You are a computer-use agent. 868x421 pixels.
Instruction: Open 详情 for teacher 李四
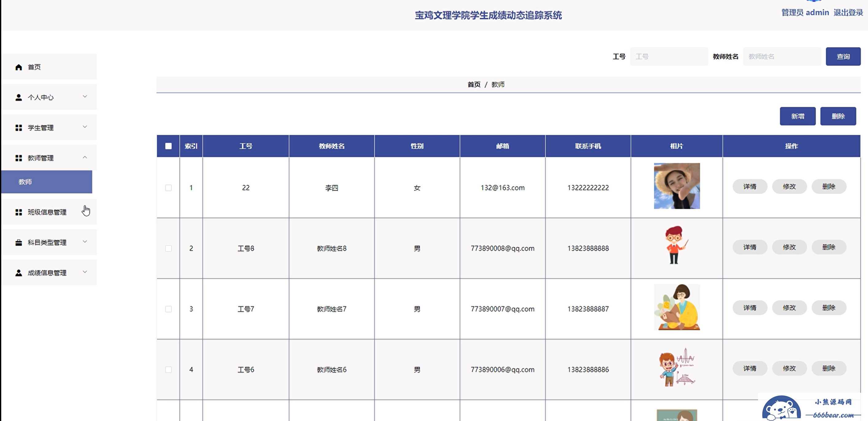750,187
